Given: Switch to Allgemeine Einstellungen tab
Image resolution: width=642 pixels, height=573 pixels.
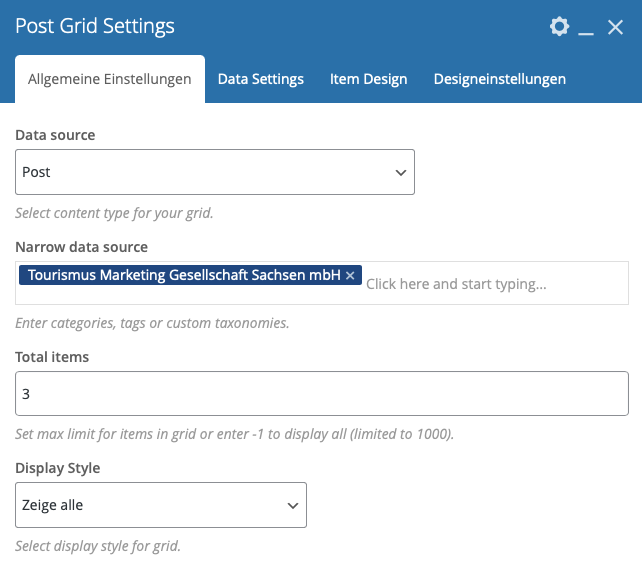Looking at the screenshot, I should tap(110, 79).
